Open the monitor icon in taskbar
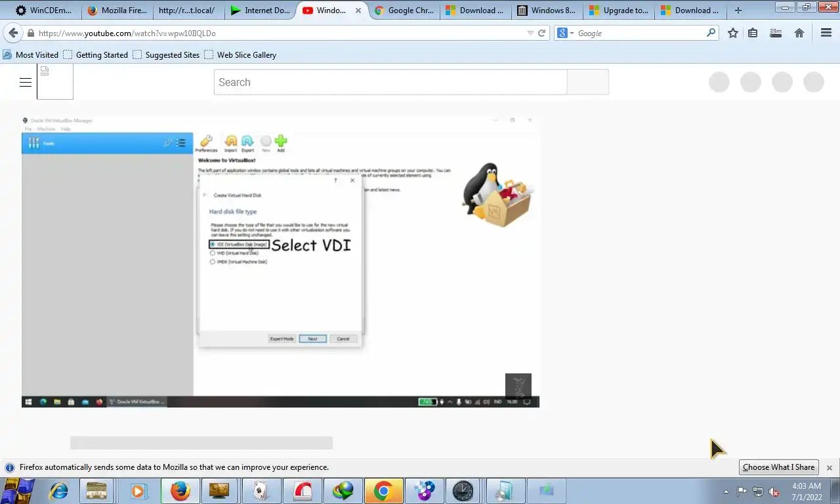The image size is (840, 504). pyautogui.click(x=219, y=490)
